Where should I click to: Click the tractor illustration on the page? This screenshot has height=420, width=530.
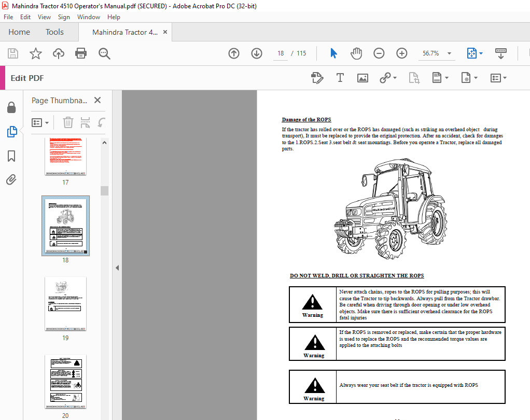point(391,208)
